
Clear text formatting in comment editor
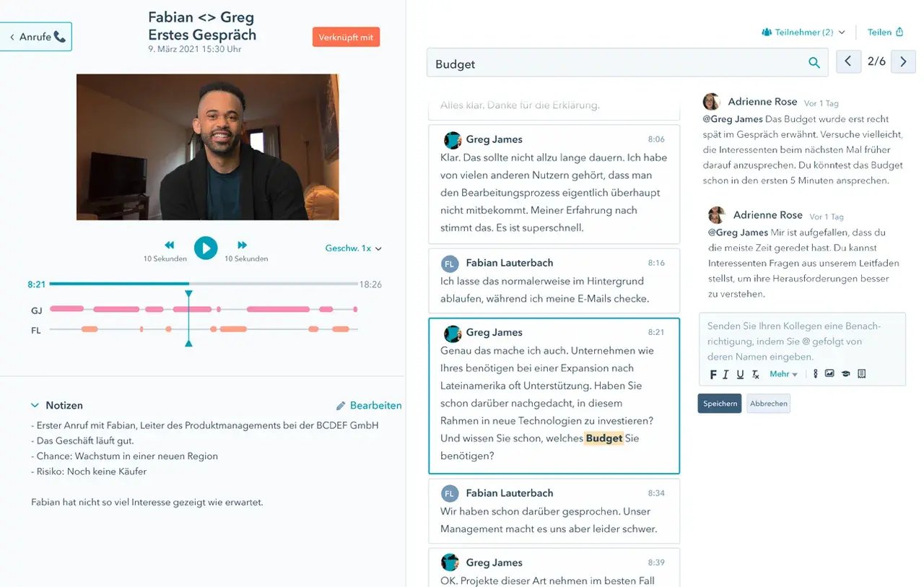pos(756,374)
